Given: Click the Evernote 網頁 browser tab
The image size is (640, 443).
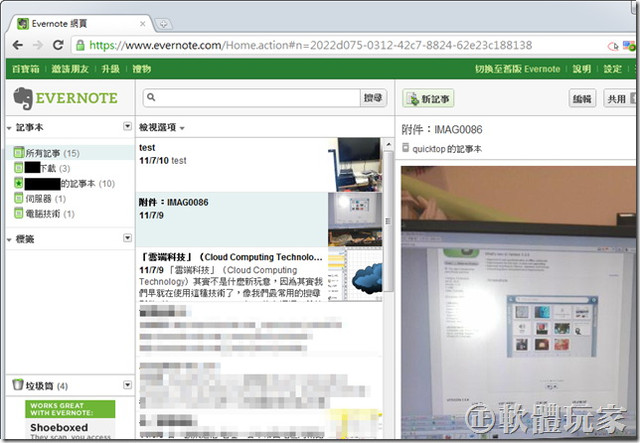Looking at the screenshot, I should click(80, 24).
